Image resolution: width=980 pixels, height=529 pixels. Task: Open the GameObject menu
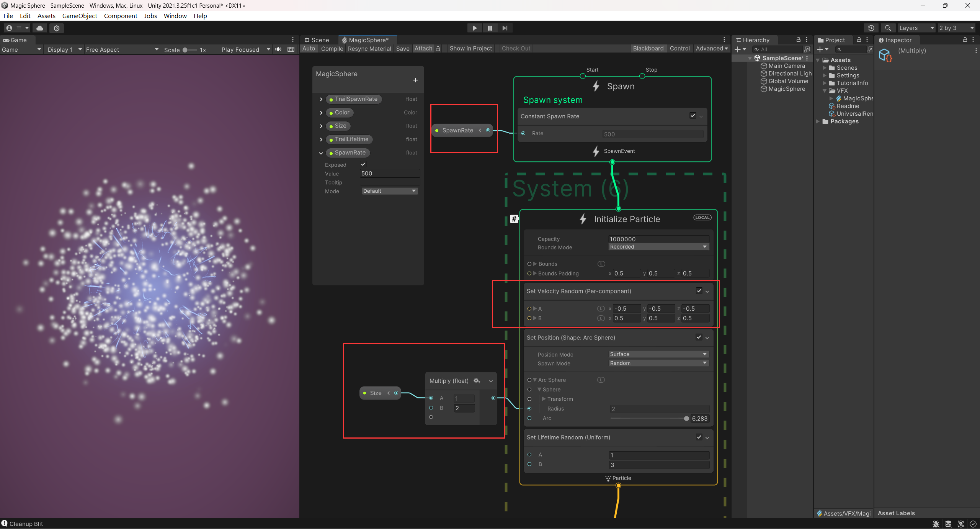[x=80, y=16]
